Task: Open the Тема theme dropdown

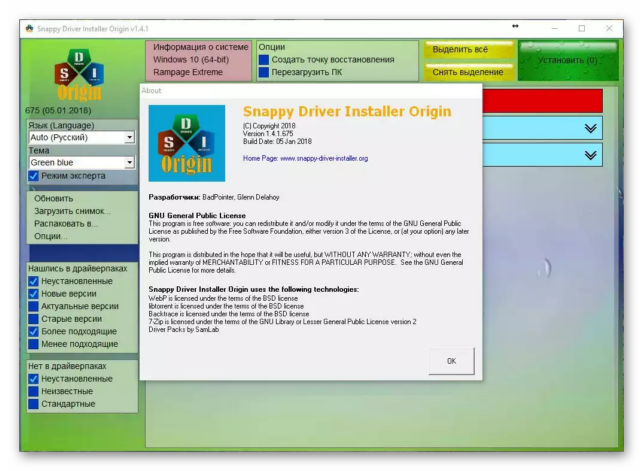Action: tap(82, 162)
